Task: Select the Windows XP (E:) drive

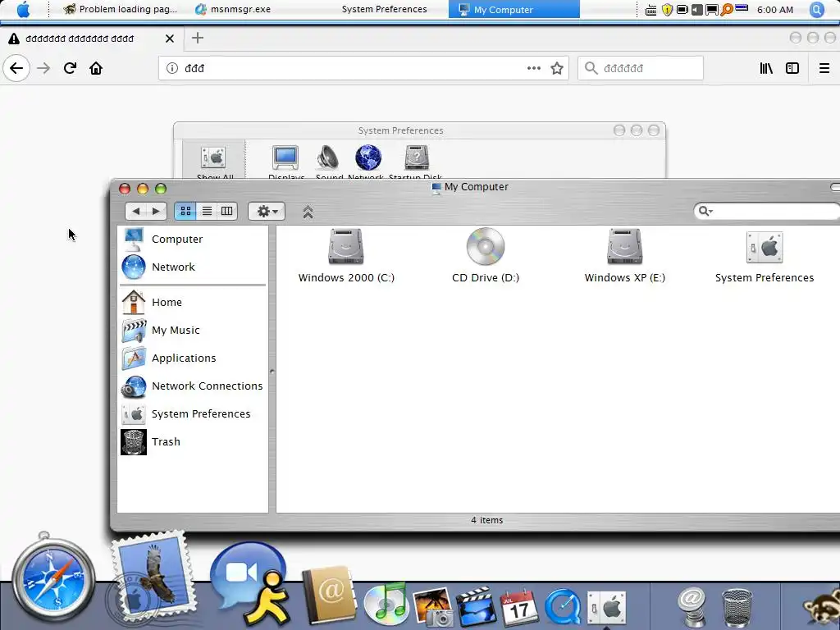Action: pyautogui.click(x=624, y=256)
